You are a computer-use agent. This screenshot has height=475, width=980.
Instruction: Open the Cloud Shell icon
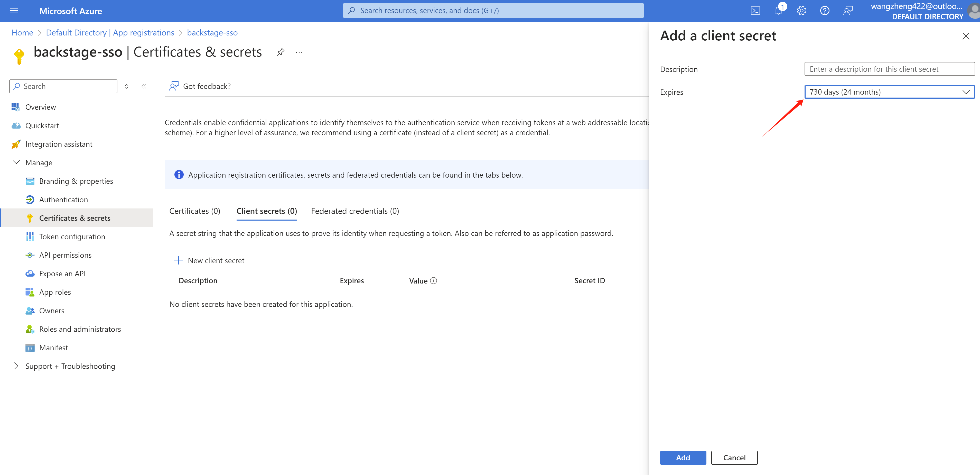click(755, 11)
